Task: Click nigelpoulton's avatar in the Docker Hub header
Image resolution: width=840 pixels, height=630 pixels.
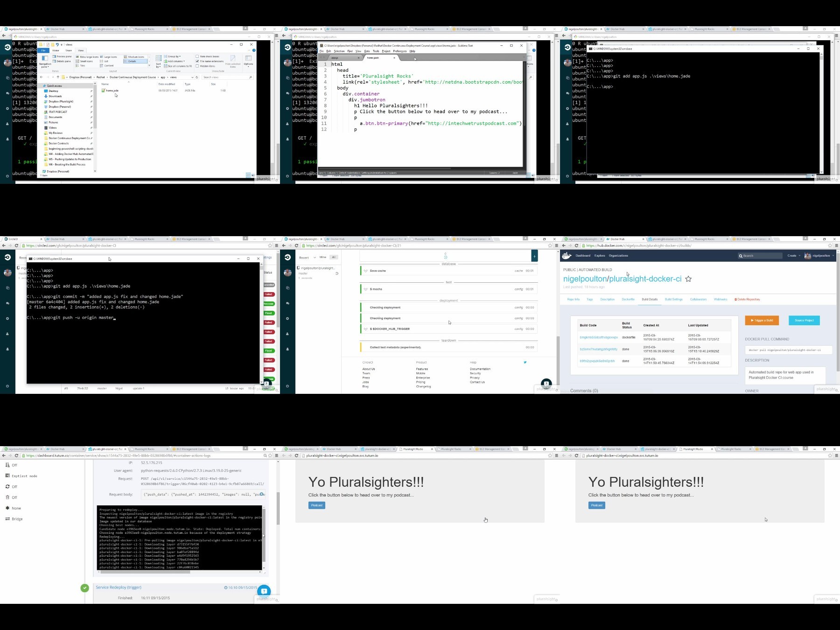Action: pos(808,256)
